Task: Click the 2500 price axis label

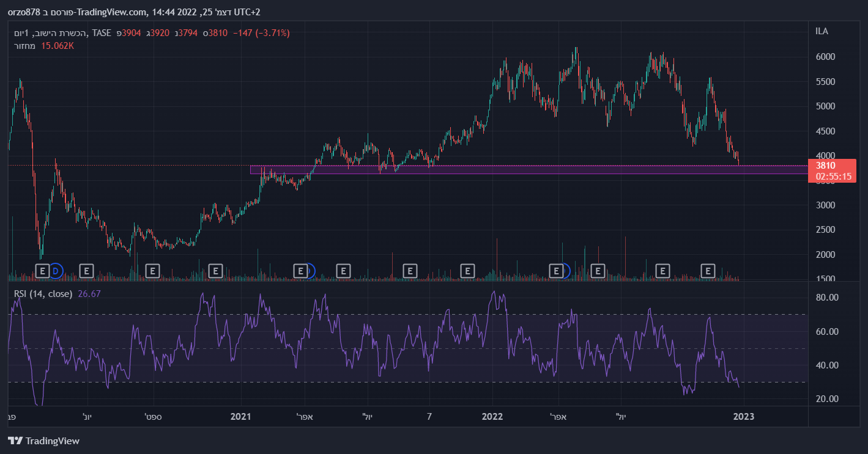Action: pyautogui.click(x=826, y=230)
